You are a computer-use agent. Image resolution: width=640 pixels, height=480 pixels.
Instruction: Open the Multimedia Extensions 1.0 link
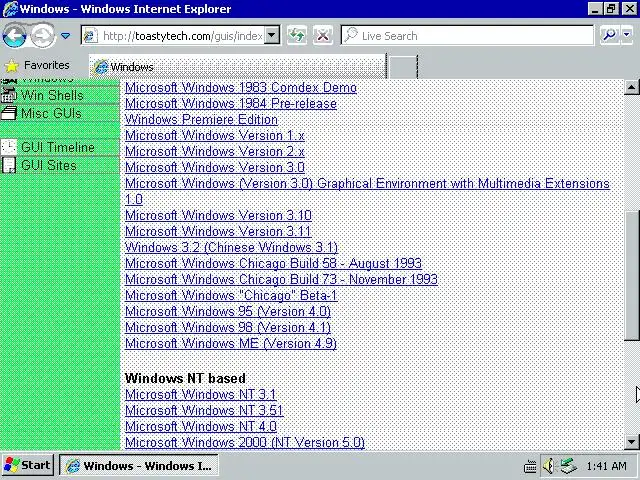tap(367, 184)
